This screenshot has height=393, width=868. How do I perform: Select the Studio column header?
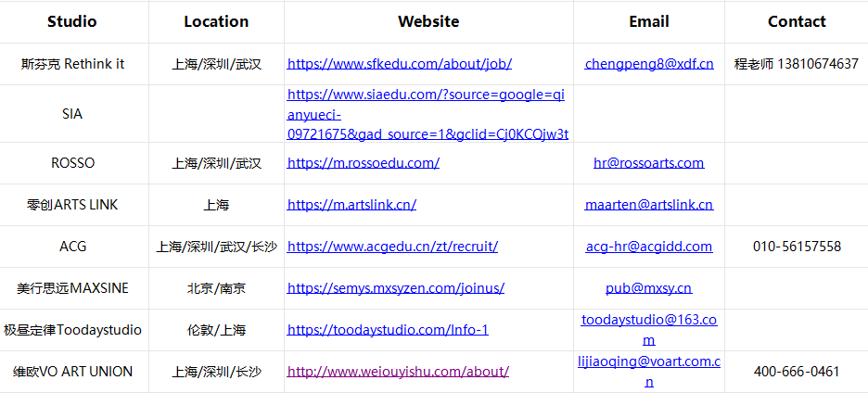74,21
